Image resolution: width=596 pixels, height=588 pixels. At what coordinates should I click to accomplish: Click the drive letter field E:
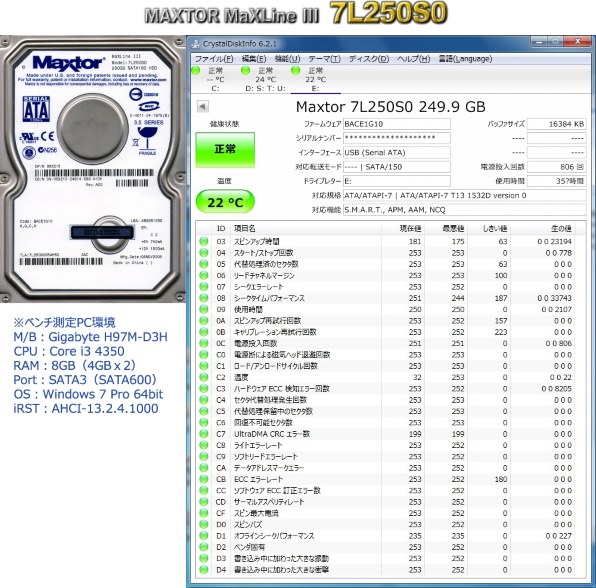pos(396,181)
